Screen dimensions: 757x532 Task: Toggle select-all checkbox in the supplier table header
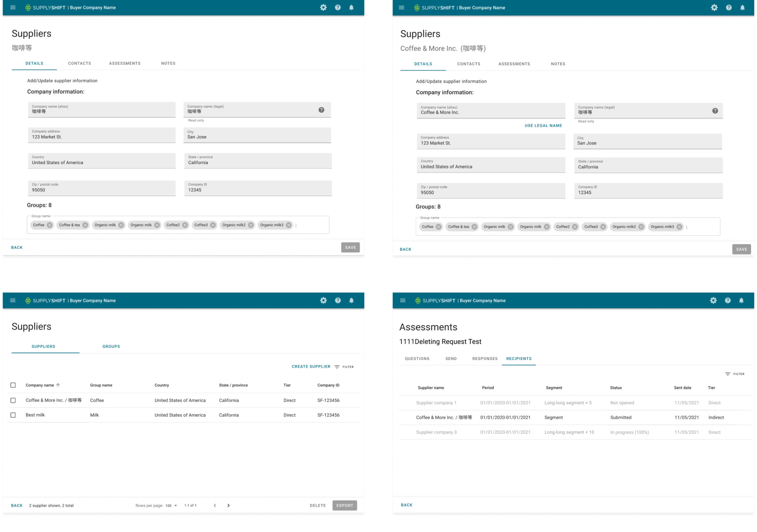click(x=13, y=385)
